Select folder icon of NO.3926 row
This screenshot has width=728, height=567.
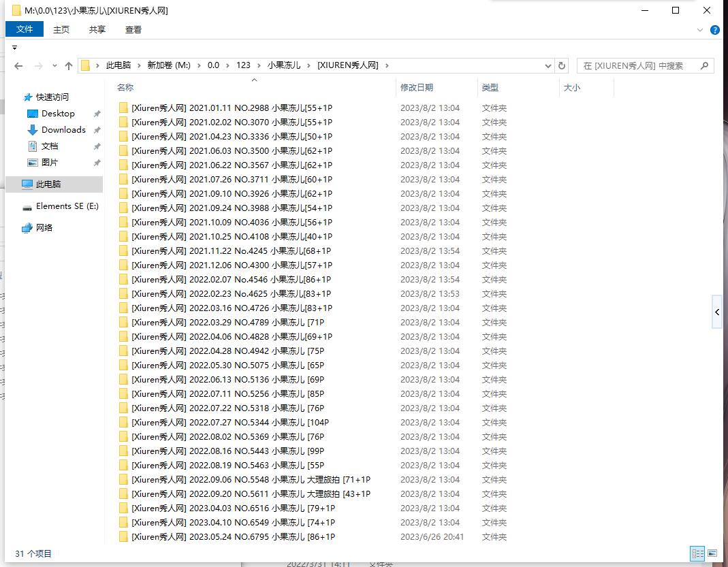123,194
